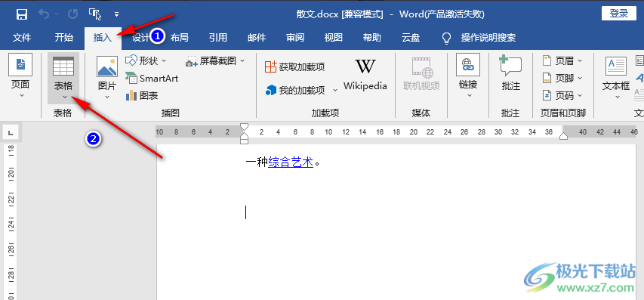Click the 批注 comment icon
This screenshot has width=644, height=300.
[x=510, y=66]
